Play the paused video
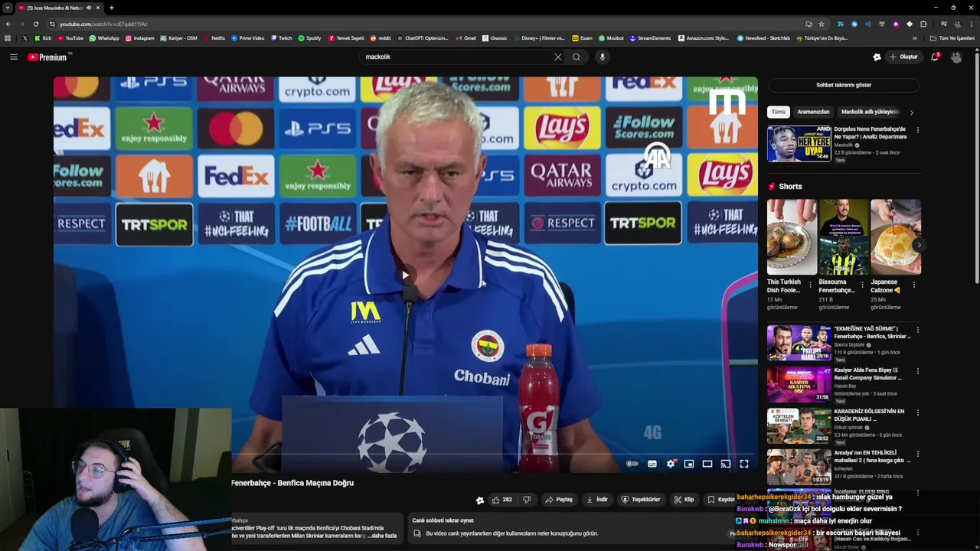 pos(405,275)
